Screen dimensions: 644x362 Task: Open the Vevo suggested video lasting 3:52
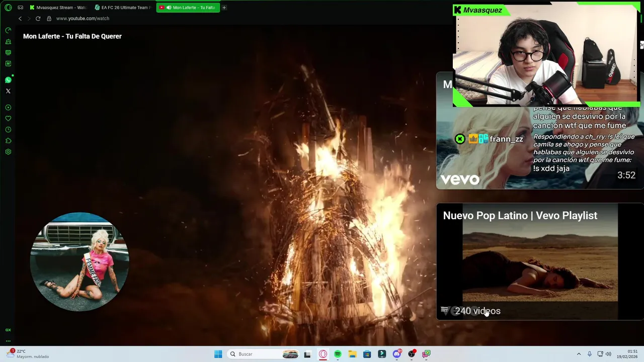(539, 131)
